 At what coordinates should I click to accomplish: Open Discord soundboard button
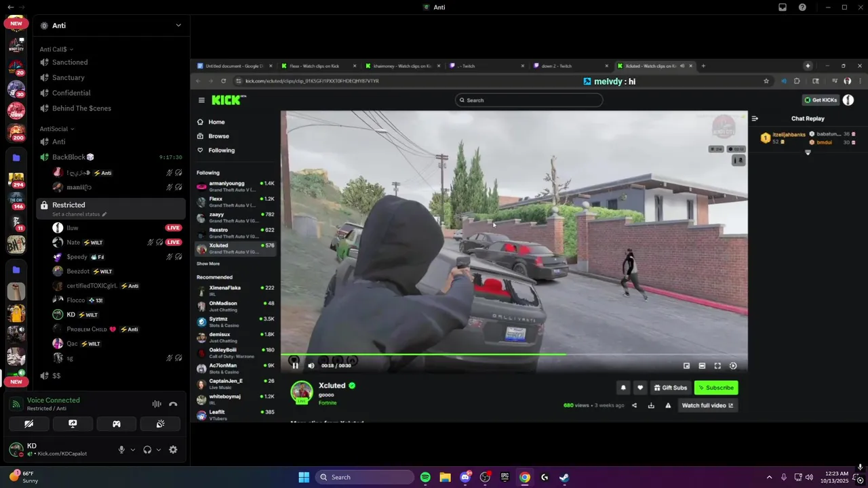pyautogui.click(x=160, y=424)
